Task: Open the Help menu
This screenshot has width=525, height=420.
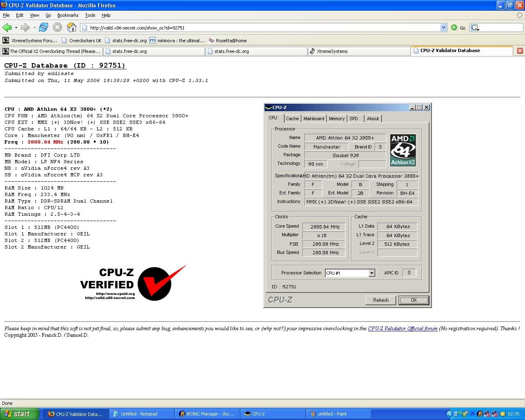Action: (x=106, y=15)
